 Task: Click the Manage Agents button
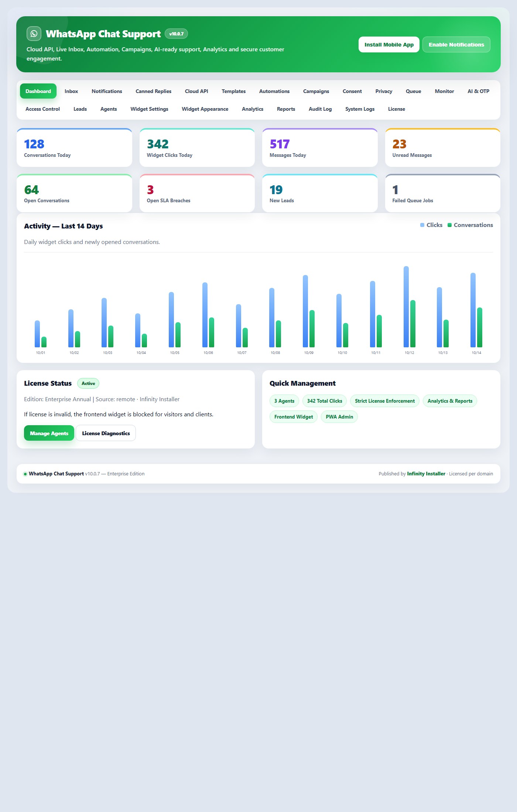point(49,433)
